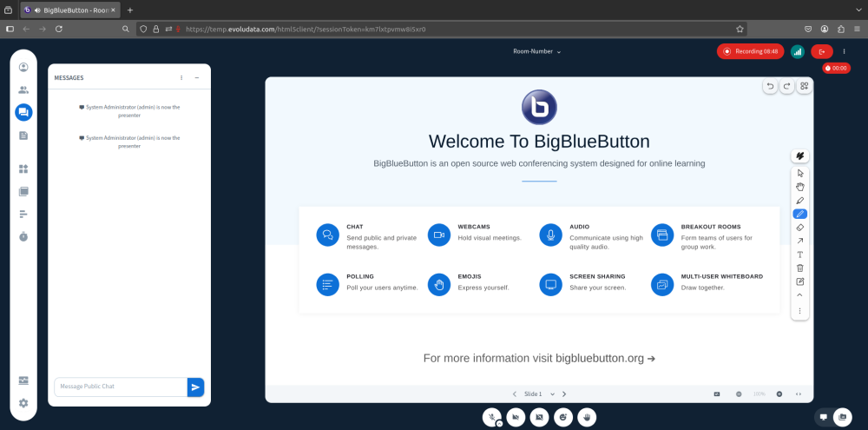Bookmark this page with star

pos(740,29)
